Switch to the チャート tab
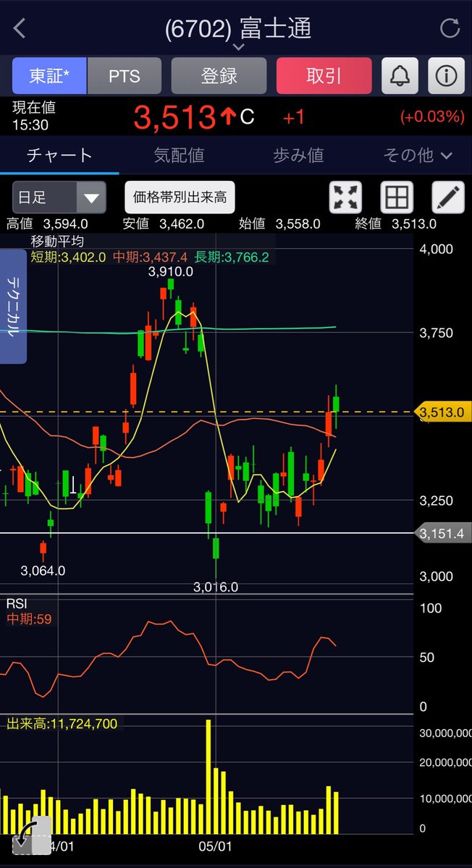The image size is (472, 868). coord(59,155)
